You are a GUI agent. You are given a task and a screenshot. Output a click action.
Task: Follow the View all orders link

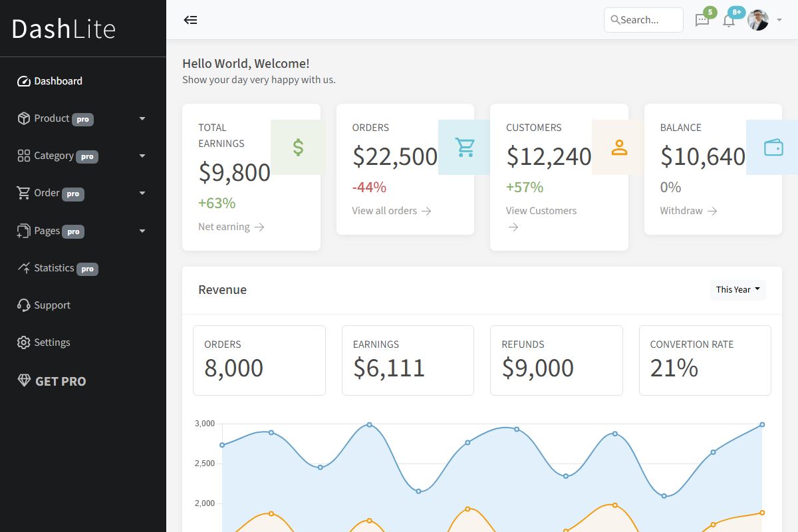point(392,211)
